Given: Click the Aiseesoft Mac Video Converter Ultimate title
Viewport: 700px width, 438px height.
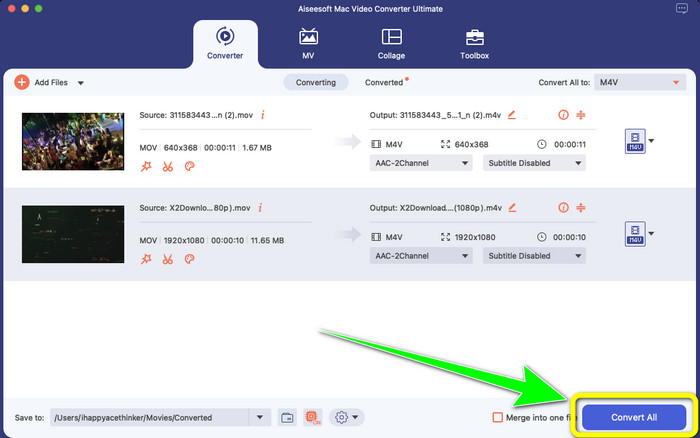Looking at the screenshot, I should click(370, 9).
